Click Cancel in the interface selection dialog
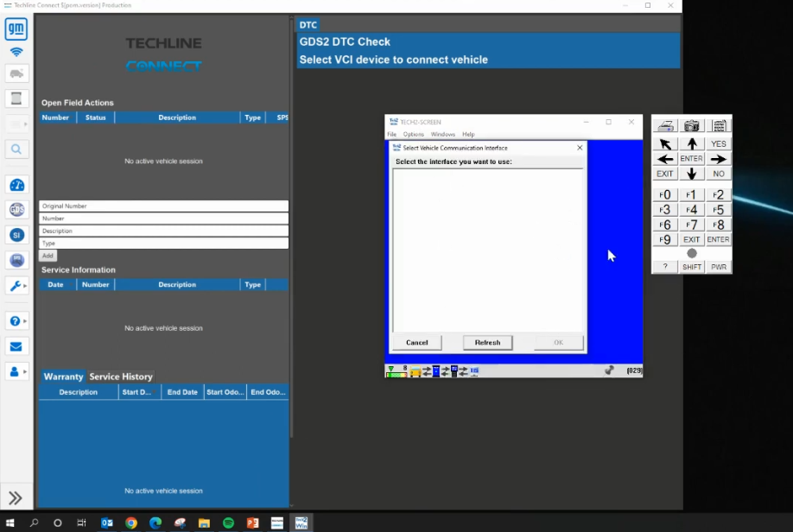Screen dimensions: 793x532 pos(416,343)
